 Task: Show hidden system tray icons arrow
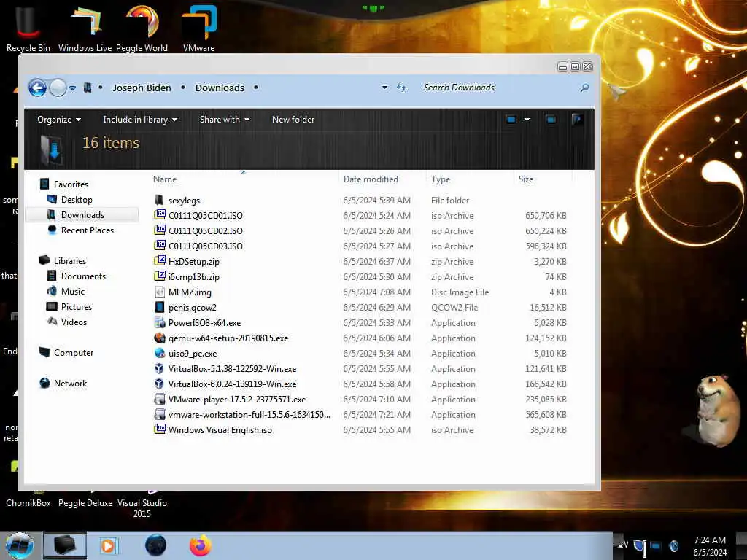pyautogui.click(x=621, y=544)
